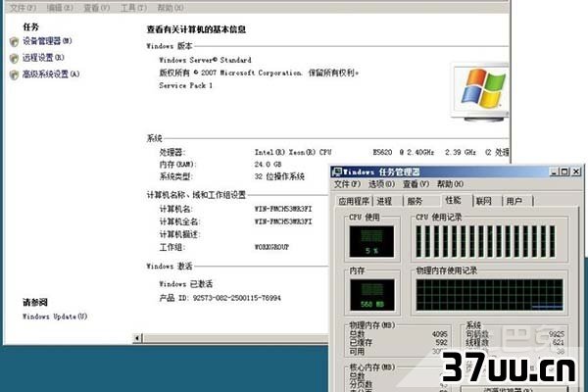Click CPU usage history graph

pos(486,242)
